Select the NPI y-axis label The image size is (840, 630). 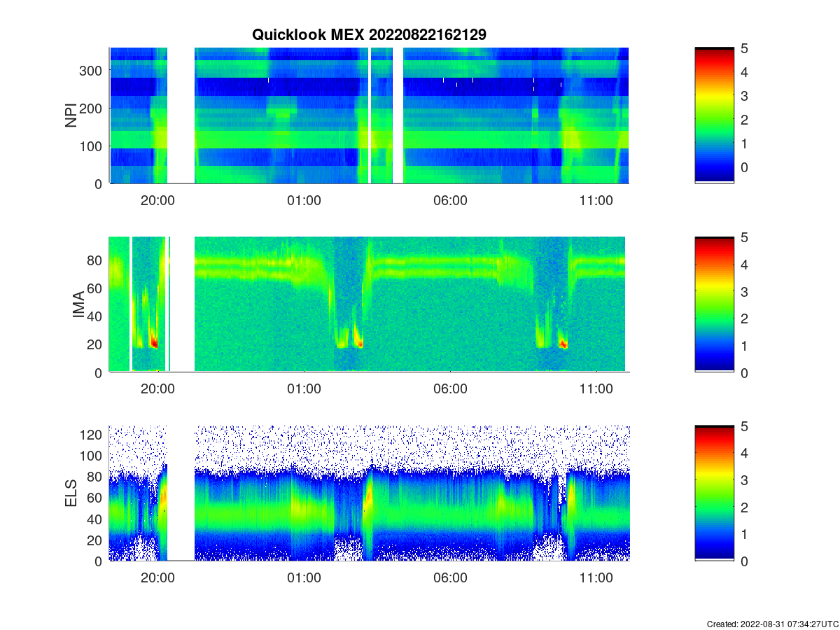tap(71, 115)
